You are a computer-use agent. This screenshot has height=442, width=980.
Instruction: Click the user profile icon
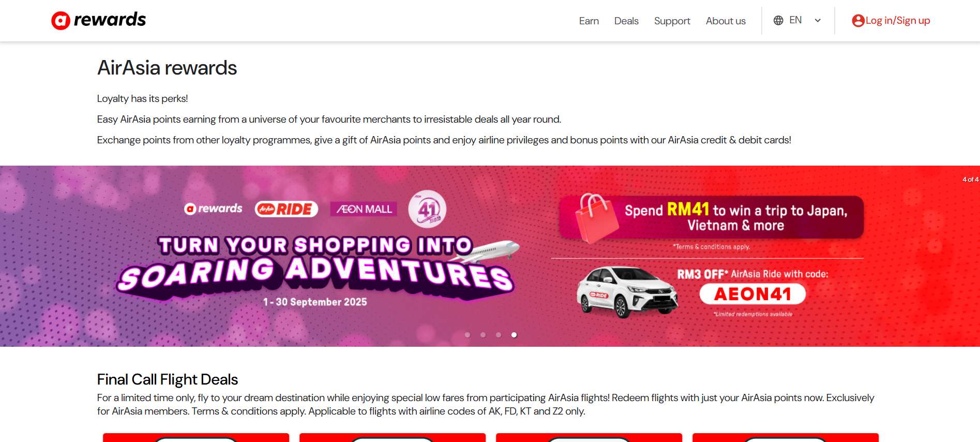pyautogui.click(x=858, y=21)
